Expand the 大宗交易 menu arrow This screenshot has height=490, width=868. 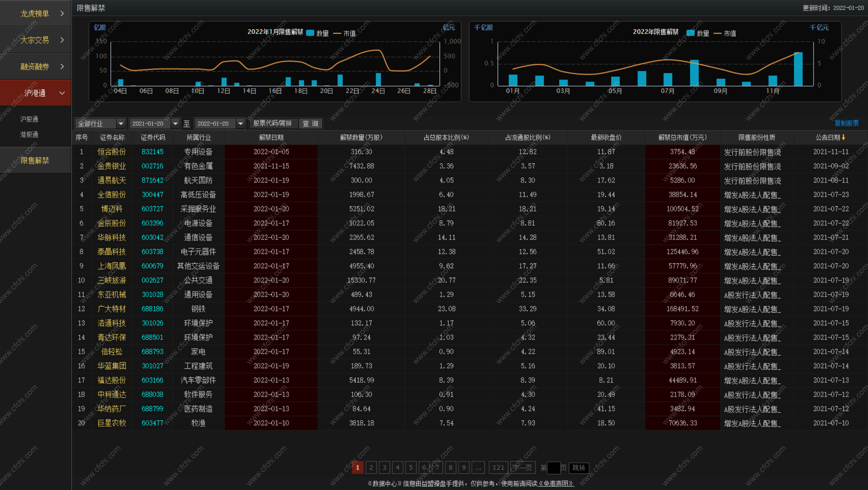(x=62, y=40)
